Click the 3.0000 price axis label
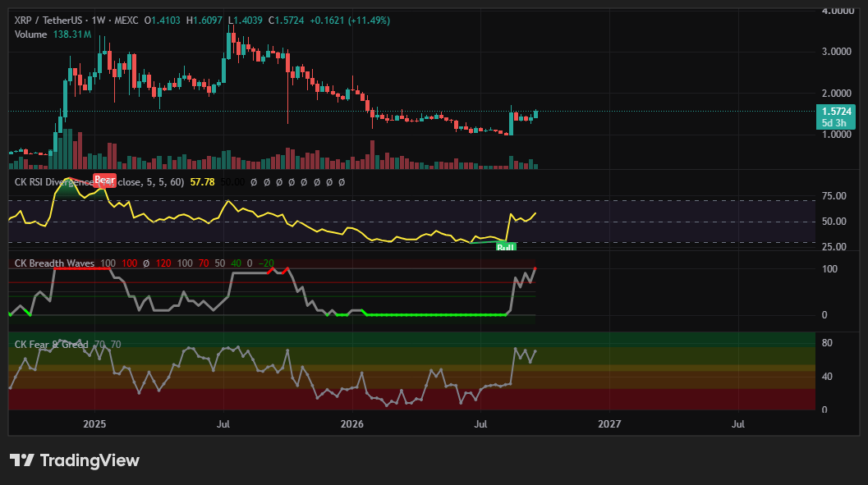The width and height of the screenshot is (868, 485). (x=837, y=52)
